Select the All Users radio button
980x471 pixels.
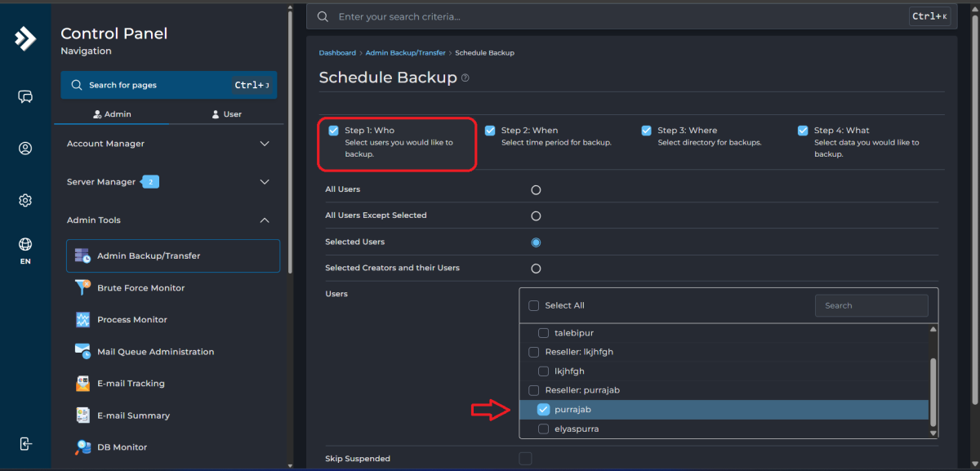(536, 190)
